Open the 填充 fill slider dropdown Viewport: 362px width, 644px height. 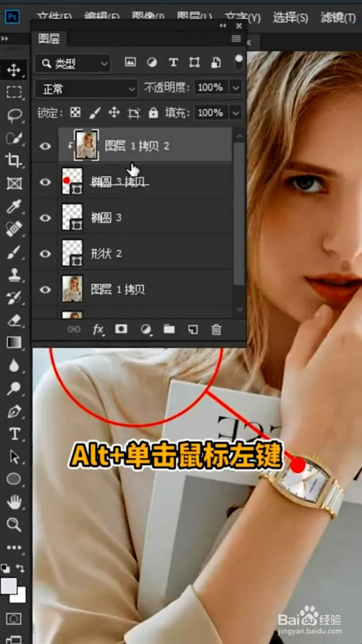tap(235, 112)
